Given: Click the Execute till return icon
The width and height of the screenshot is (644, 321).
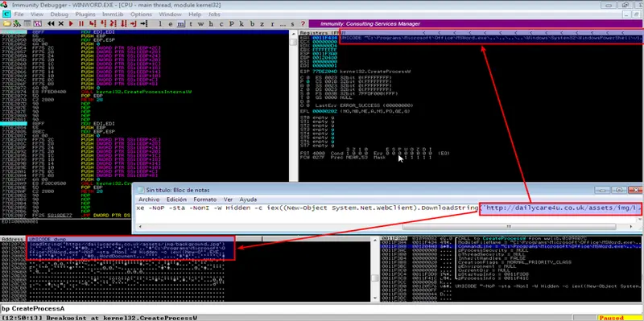Looking at the screenshot, I should pos(134,24).
